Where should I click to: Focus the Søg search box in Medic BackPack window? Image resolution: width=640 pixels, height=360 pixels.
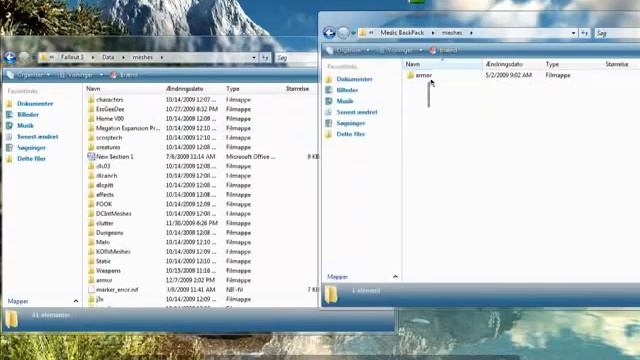[616, 33]
